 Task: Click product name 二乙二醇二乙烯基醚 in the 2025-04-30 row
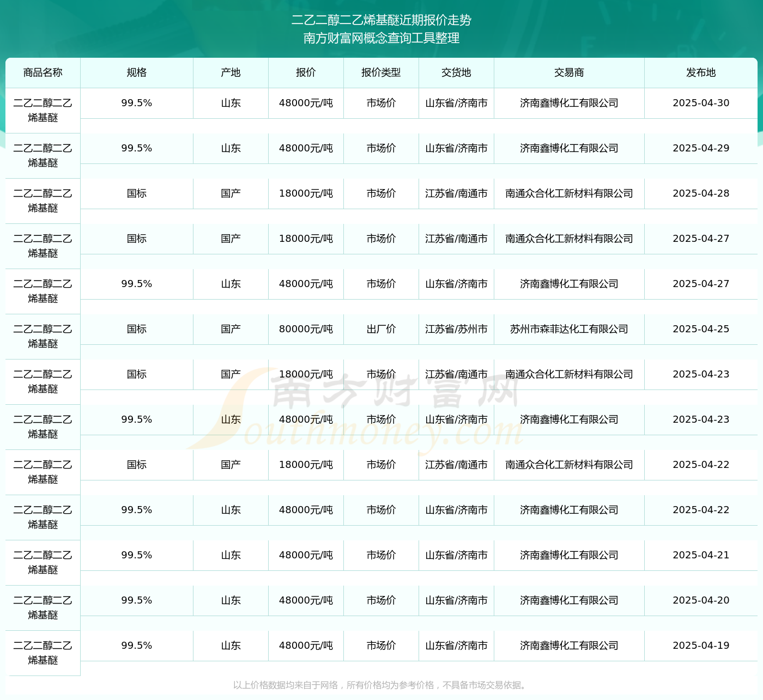click(43, 111)
